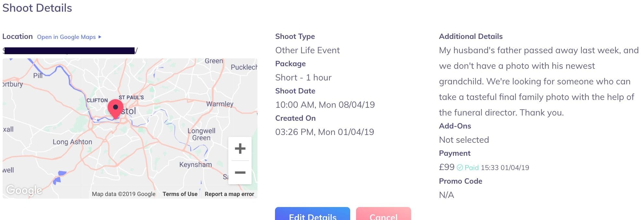Open location in Google Maps link

(66, 37)
